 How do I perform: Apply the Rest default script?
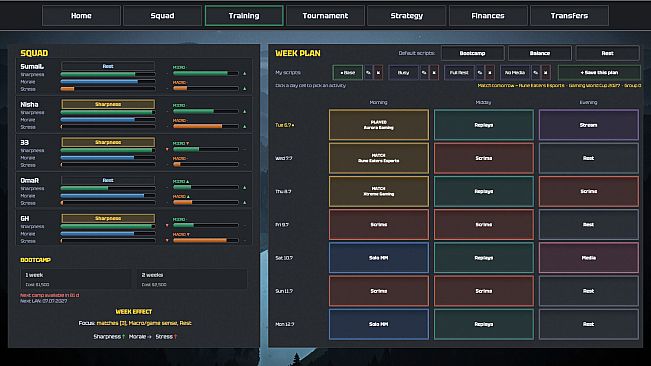(x=607, y=53)
